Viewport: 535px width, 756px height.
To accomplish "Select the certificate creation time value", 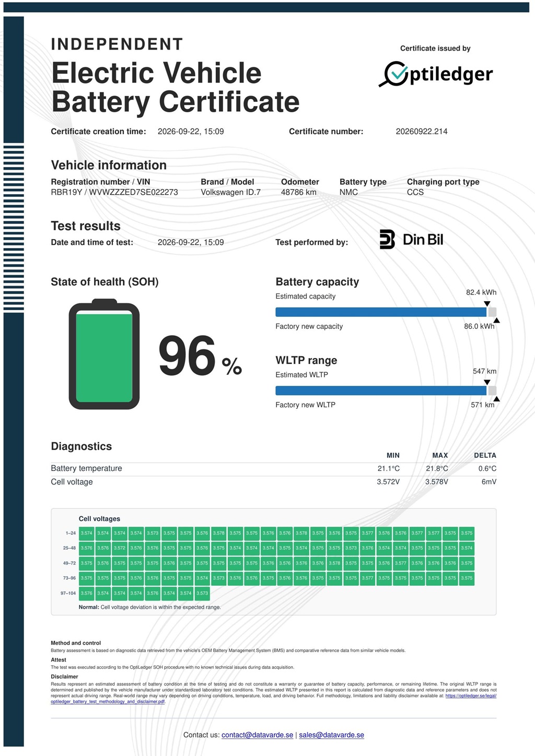I will [x=191, y=132].
